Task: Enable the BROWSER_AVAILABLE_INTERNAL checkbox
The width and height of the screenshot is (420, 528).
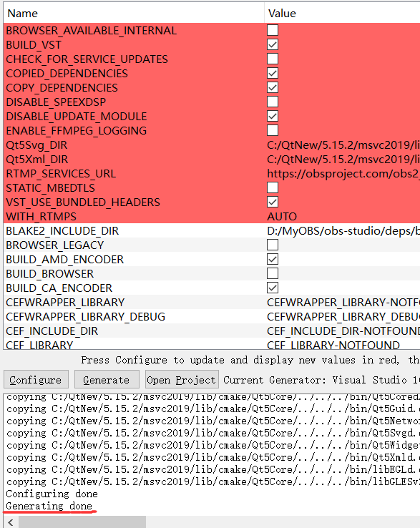Action: [273, 30]
